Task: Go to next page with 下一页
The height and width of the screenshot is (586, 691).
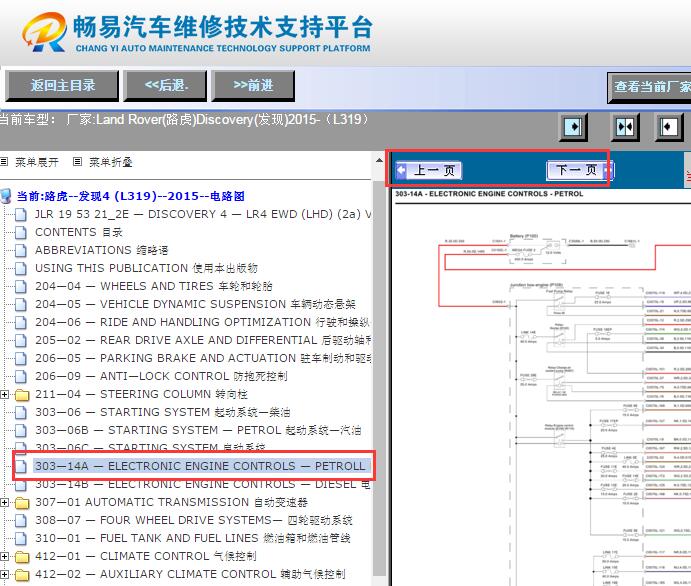Action: (579, 170)
